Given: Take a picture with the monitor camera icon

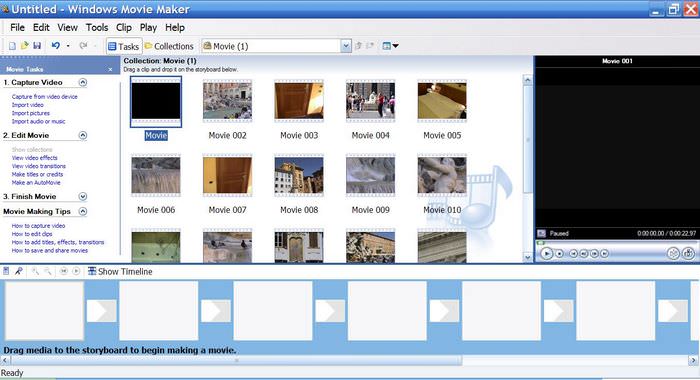Looking at the screenshot, I should (x=688, y=254).
